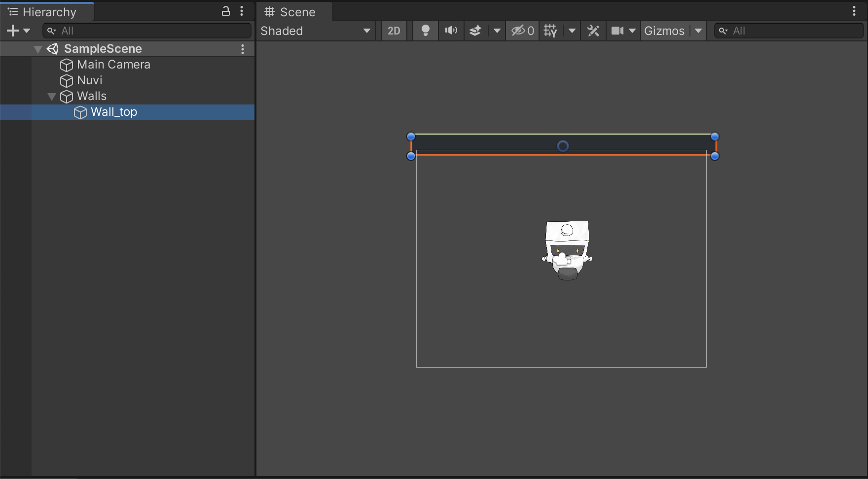The width and height of the screenshot is (868, 479).
Task: Collapse the Walls tree item
Action: coord(52,97)
